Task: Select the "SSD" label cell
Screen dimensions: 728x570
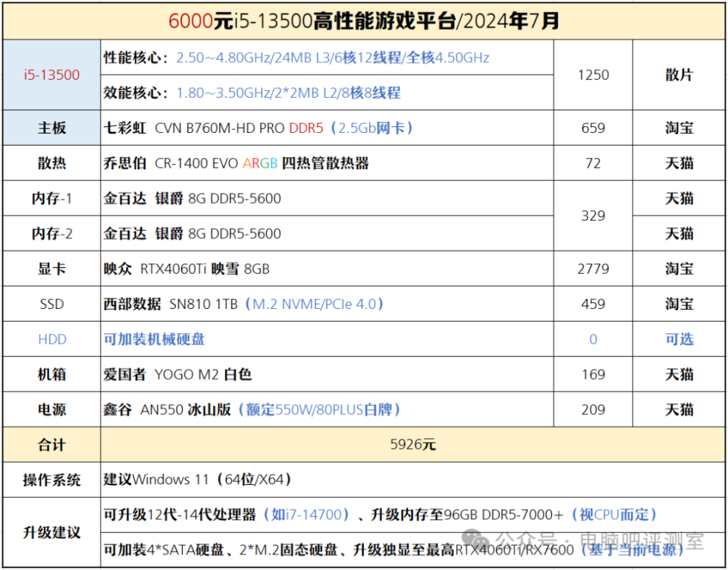Action: [52, 304]
